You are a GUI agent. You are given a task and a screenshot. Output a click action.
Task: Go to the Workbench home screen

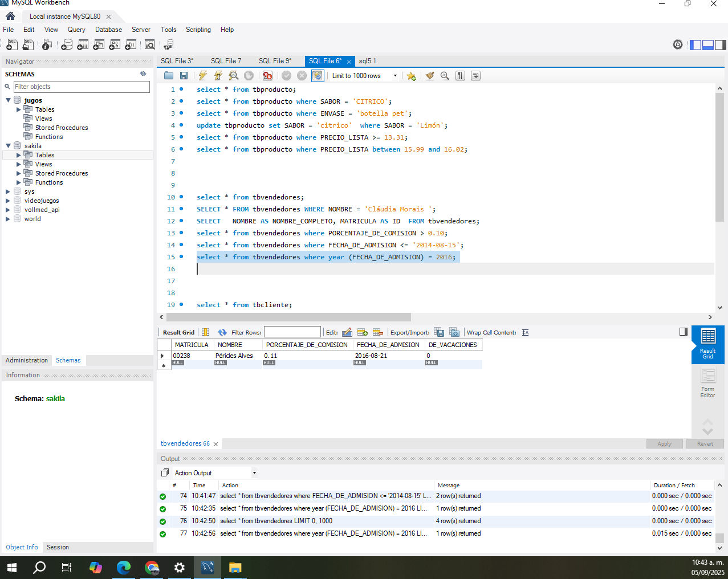pyautogui.click(x=10, y=16)
